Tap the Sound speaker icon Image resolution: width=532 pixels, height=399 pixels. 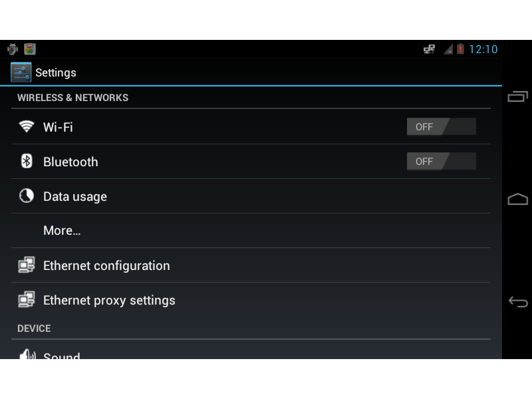pyautogui.click(x=27, y=355)
